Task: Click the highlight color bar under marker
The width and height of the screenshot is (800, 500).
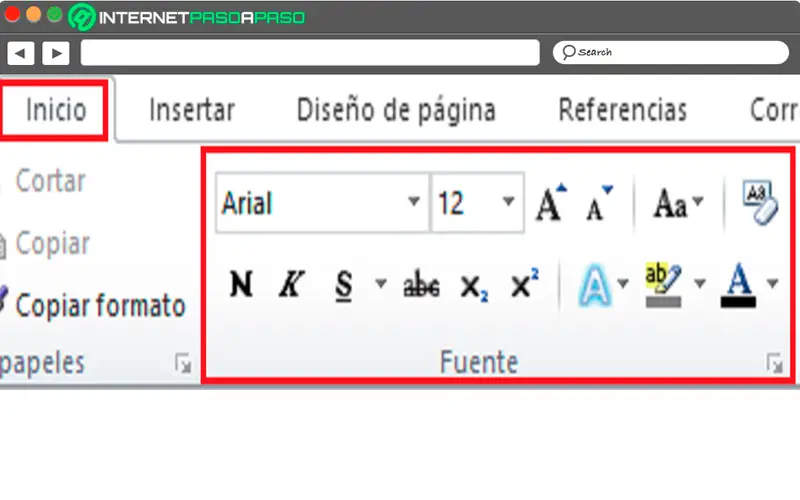Action: tap(663, 302)
